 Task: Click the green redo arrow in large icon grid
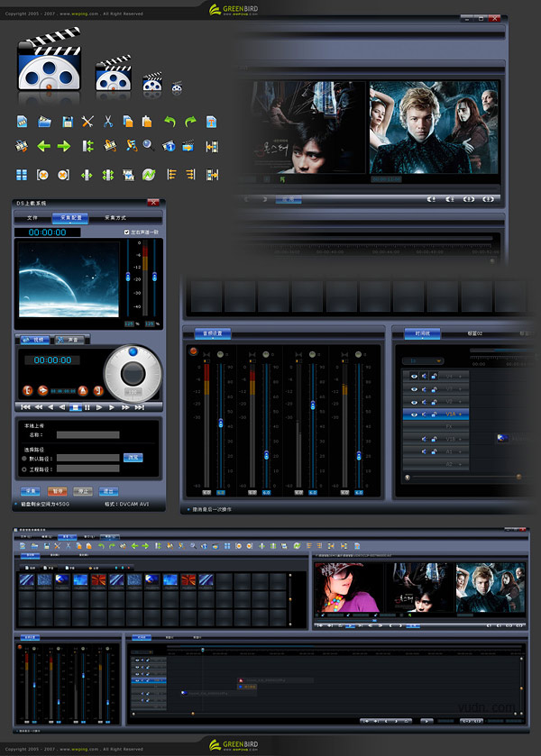[x=190, y=122]
